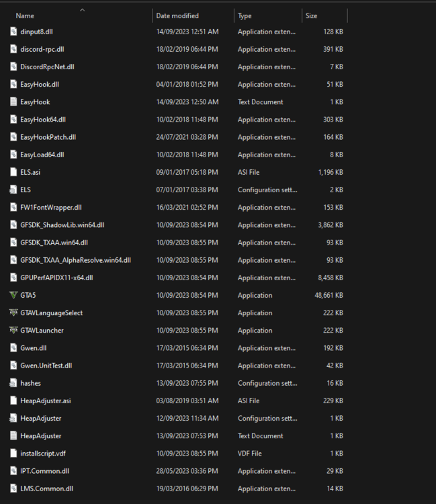Click the EasyLoad64.dll file icon
436x504 pixels.
pos(13,155)
